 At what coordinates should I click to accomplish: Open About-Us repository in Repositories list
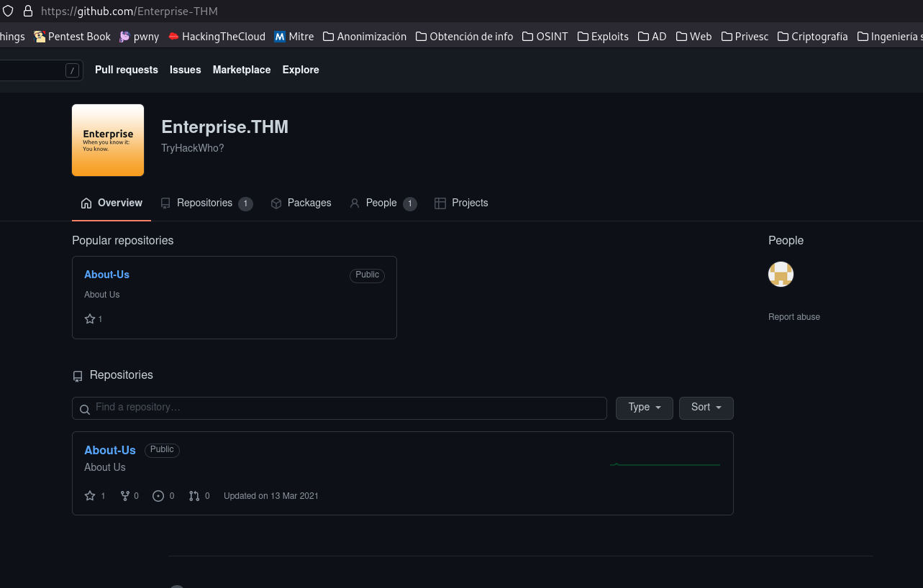(x=110, y=450)
